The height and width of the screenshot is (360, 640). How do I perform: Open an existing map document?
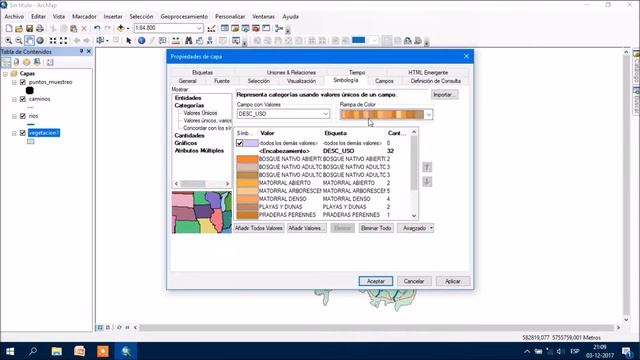(19, 28)
